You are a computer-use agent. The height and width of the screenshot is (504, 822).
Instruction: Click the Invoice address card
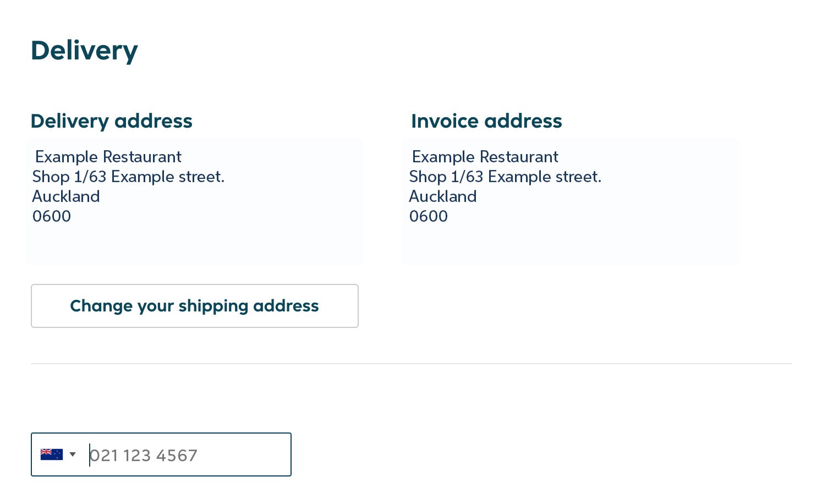(571, 201)
